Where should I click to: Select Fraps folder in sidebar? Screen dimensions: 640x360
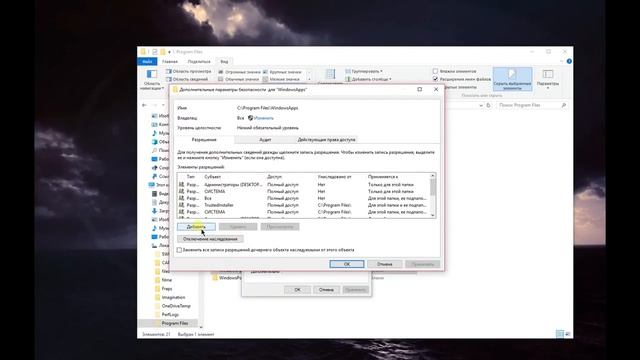[x=167, y=289]
